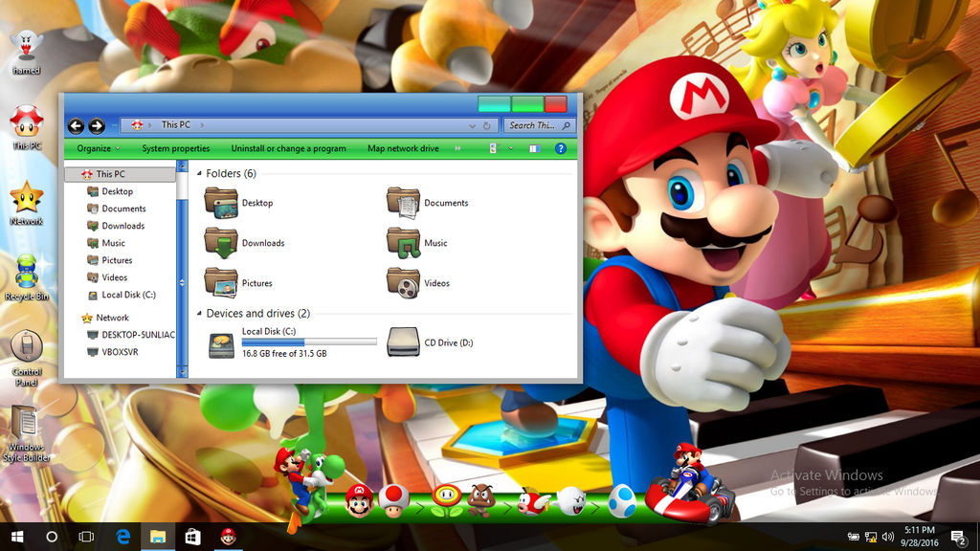
Task: Open Microsoft Edge from the taskbar
Action: 121,537
